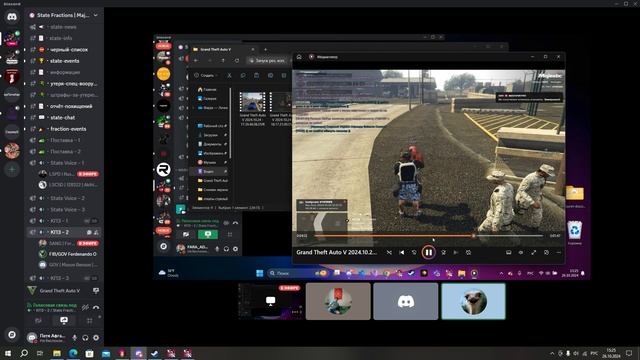Join State Voice - 3 voice channel
The width and height of the screenshot is (640, 360).
(x=63, y=209)
